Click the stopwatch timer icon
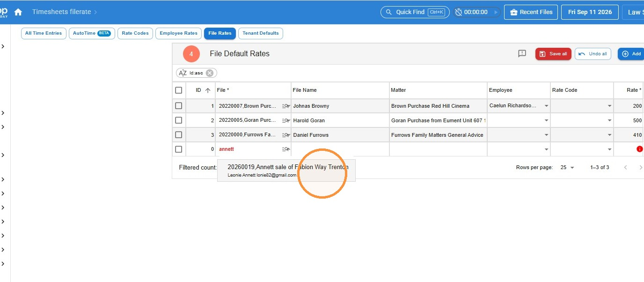Viewport: 644px width, 282px height. (459, 12)
